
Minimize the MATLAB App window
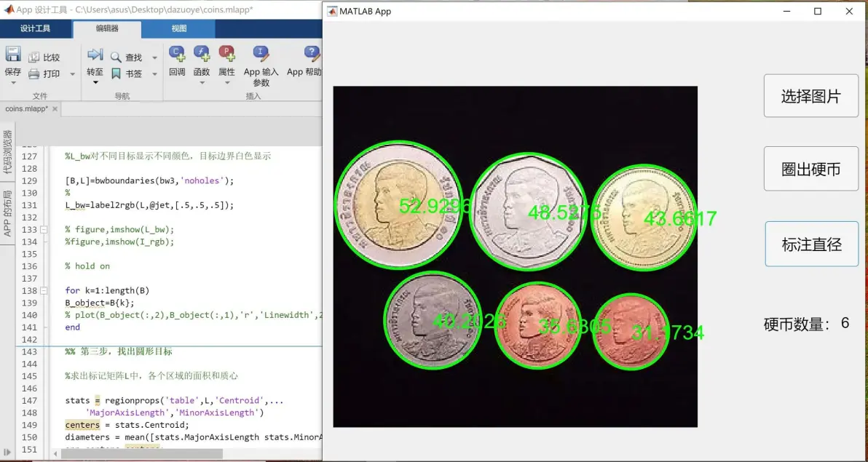click(x=786, y=11)
